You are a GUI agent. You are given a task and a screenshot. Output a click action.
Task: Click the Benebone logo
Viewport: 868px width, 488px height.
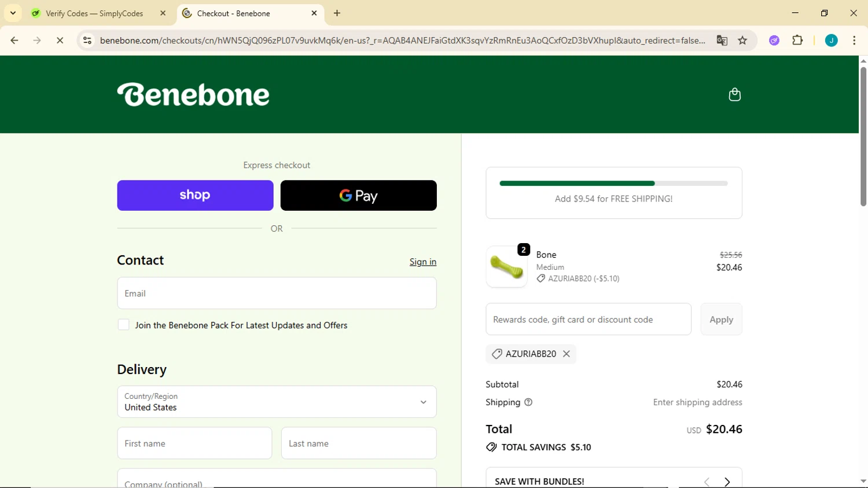pyautogui.click(x=193, y=95)
